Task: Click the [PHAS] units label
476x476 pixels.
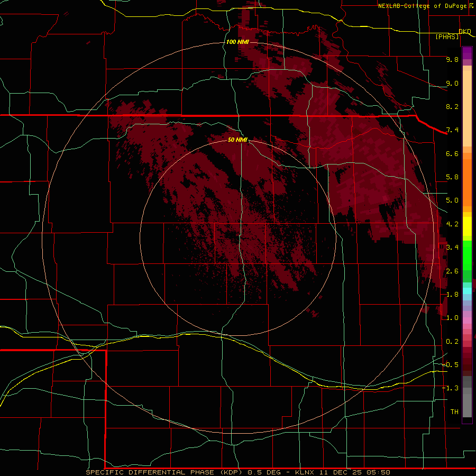Action: click(447, 36)
